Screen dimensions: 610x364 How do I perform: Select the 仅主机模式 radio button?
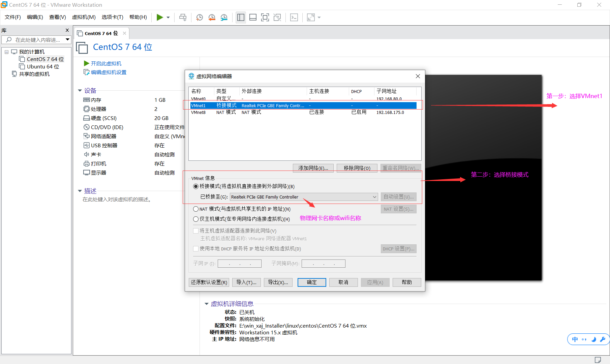[x=196, y=219]
